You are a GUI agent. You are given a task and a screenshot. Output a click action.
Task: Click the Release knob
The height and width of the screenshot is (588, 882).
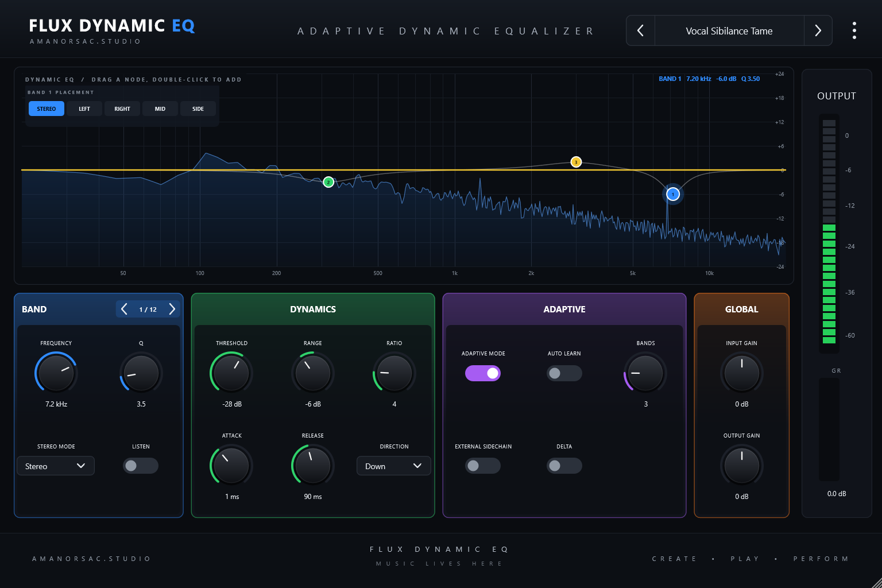(313, 465)
